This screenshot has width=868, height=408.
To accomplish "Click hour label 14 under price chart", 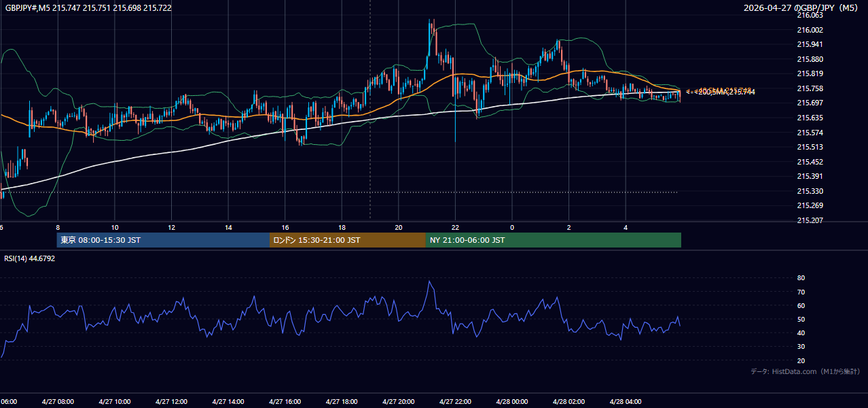I will point(228,227).
